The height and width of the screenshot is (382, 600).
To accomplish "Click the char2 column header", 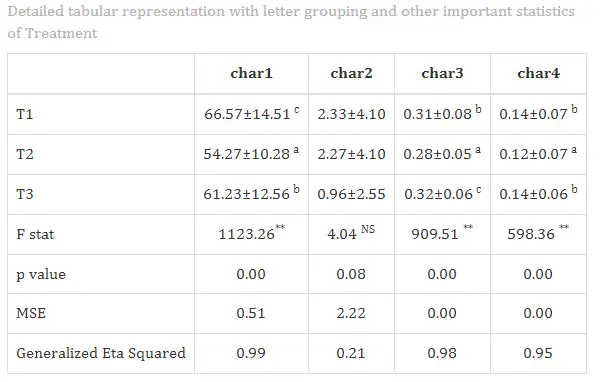I will (351, 73).
